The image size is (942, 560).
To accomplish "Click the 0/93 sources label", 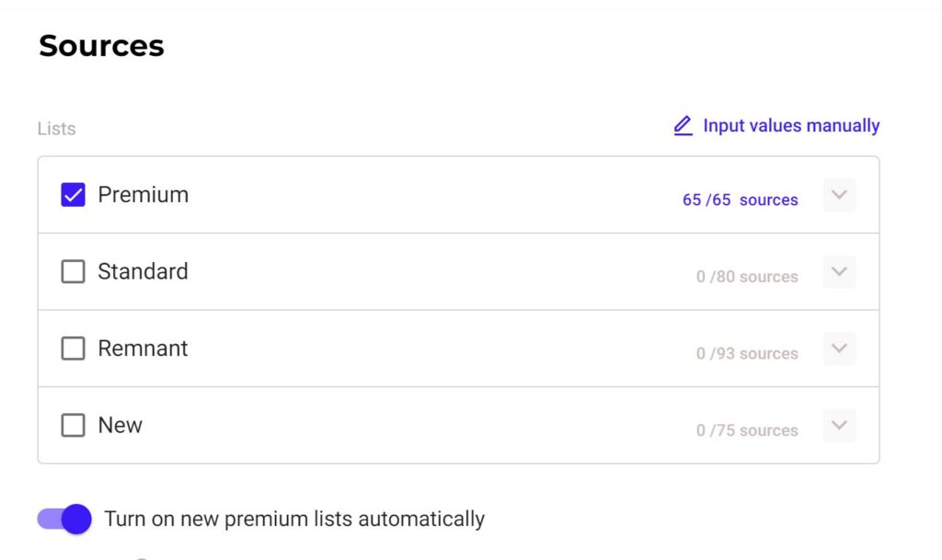I will [747, 353].
